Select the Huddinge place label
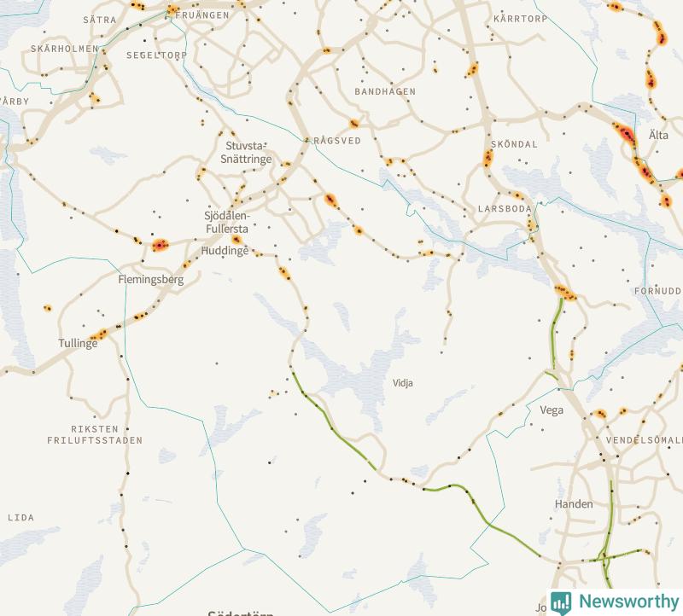This screenshot has width=683, height=616. pos(225,251)
